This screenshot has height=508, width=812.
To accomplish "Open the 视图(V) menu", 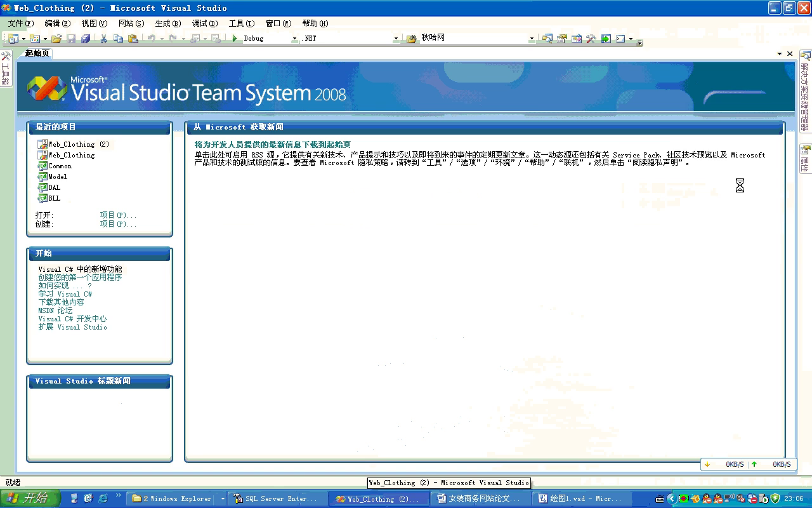I will 95,23.
